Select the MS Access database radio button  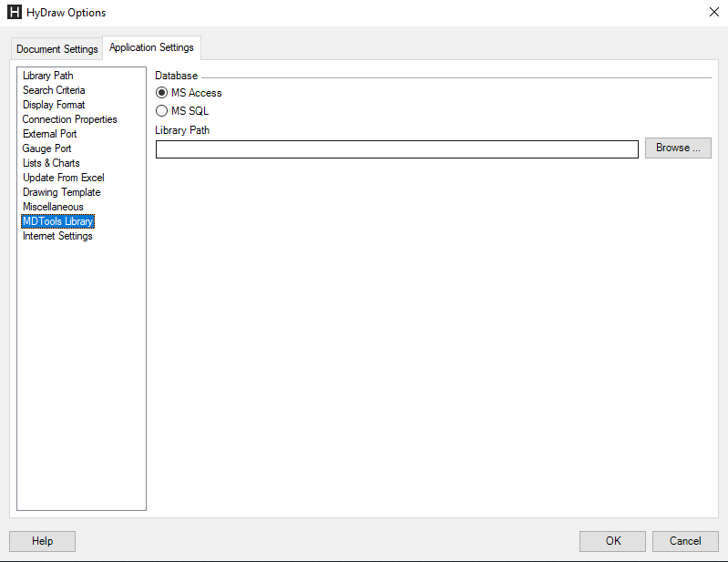click(x=161, y=93)
